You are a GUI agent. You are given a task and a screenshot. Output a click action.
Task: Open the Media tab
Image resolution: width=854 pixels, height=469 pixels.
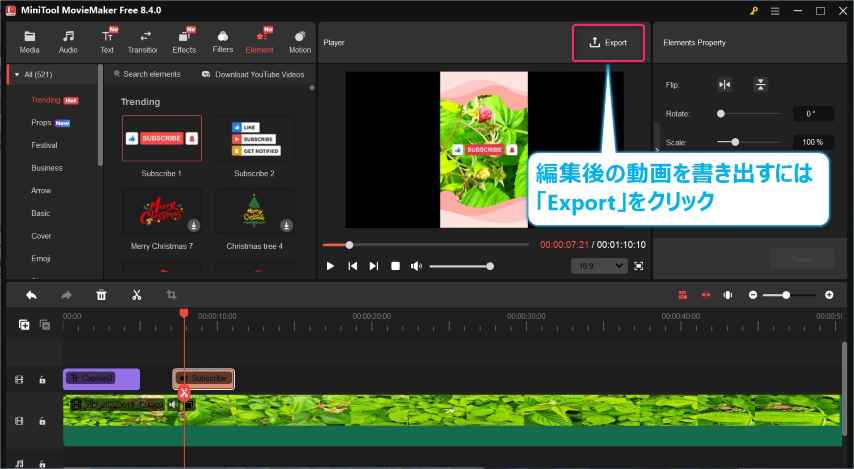(29, 41)
